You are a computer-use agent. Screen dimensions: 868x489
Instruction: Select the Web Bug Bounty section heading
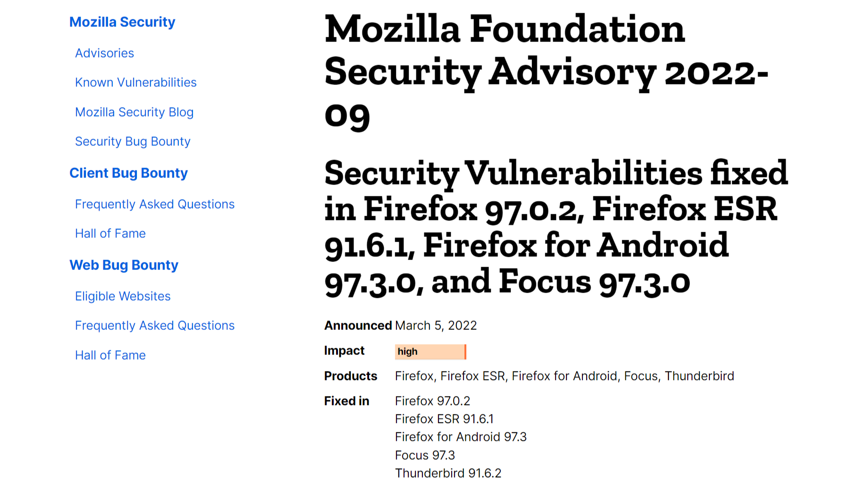click(124, 265)
